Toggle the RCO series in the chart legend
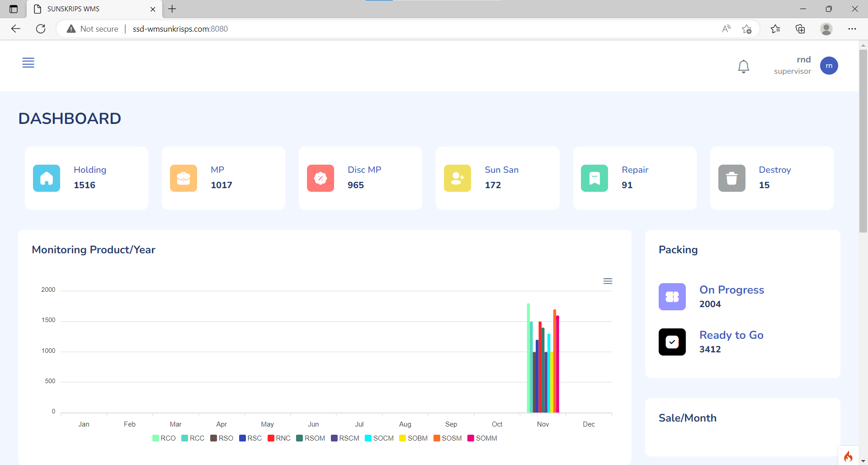Screen dimensions: 868x465 pyautogui.click(x=164, y=438)
